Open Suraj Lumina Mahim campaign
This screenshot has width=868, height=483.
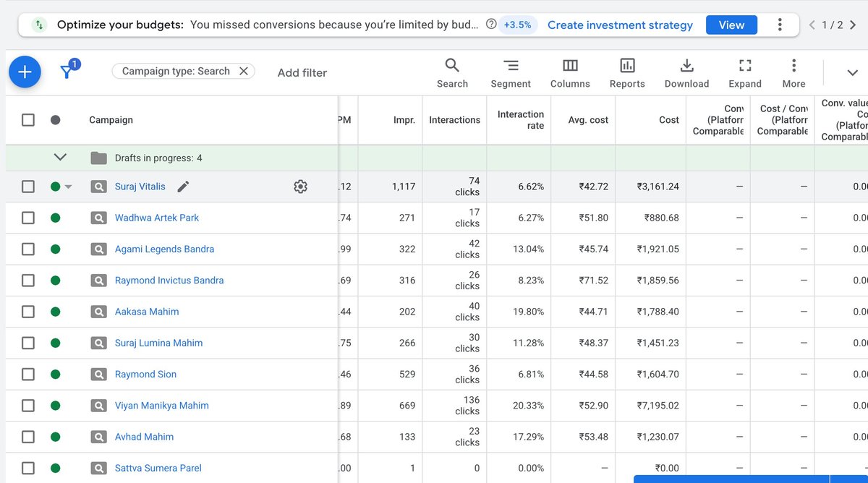158,343
